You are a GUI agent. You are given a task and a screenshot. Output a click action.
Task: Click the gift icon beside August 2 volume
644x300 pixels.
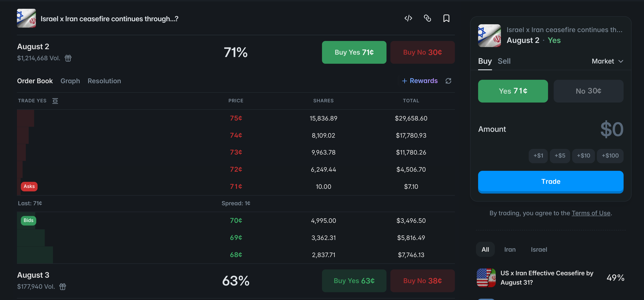coord(68,58)
